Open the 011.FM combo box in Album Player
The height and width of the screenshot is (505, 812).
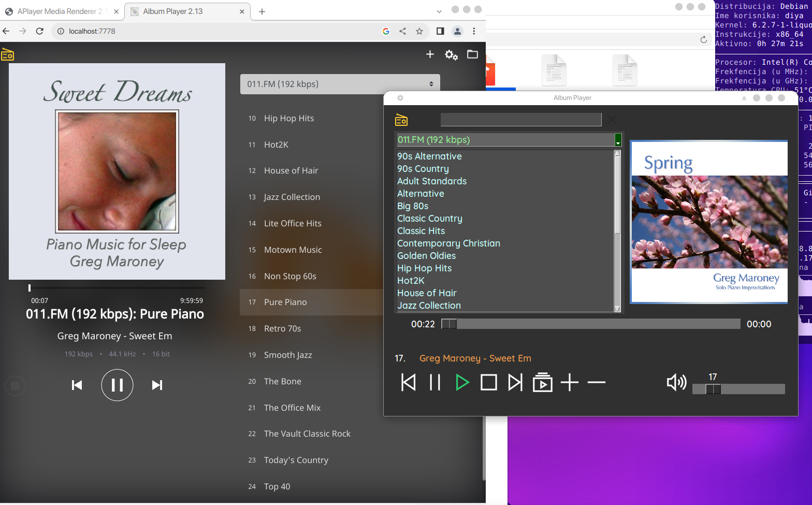[509, 140]
